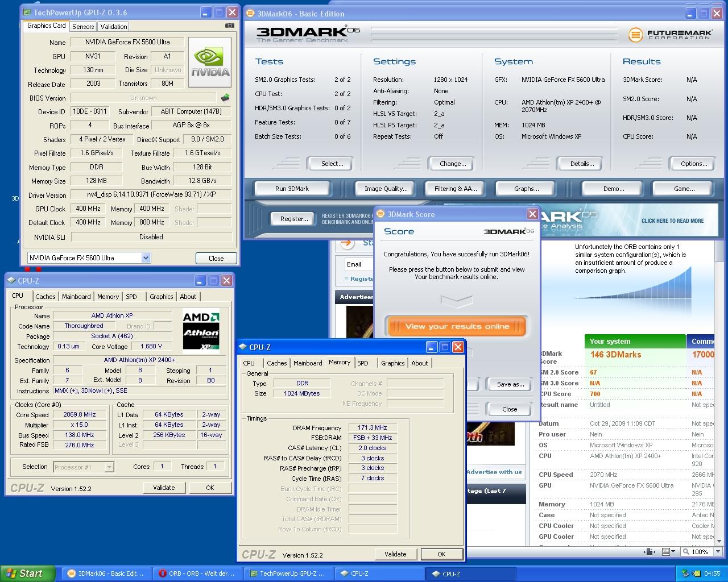Open the CPU tab in CPU-Z Memory window
The image size is (728, 582).
pos(249,363)
